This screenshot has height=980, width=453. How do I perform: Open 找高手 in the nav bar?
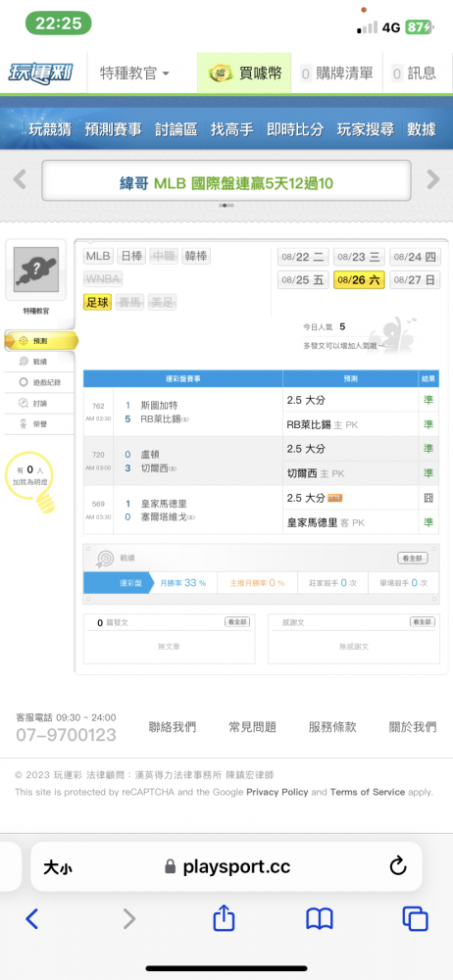click(x=231, y=129)
